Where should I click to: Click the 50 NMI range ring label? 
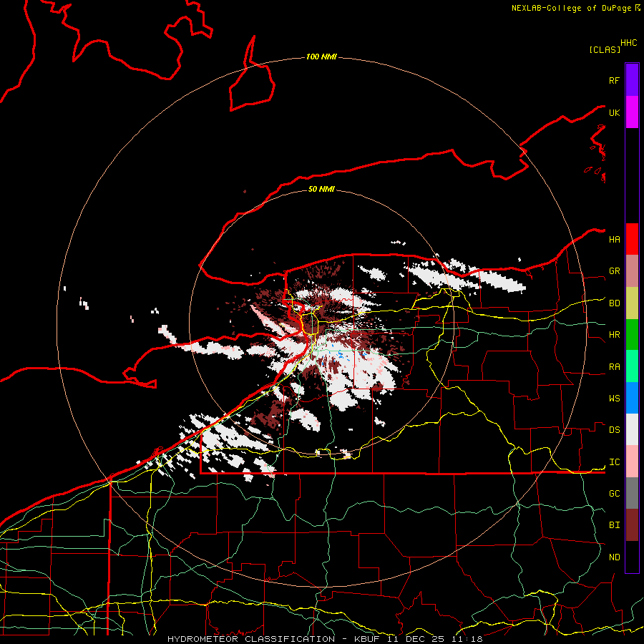(x=321, y=189)
